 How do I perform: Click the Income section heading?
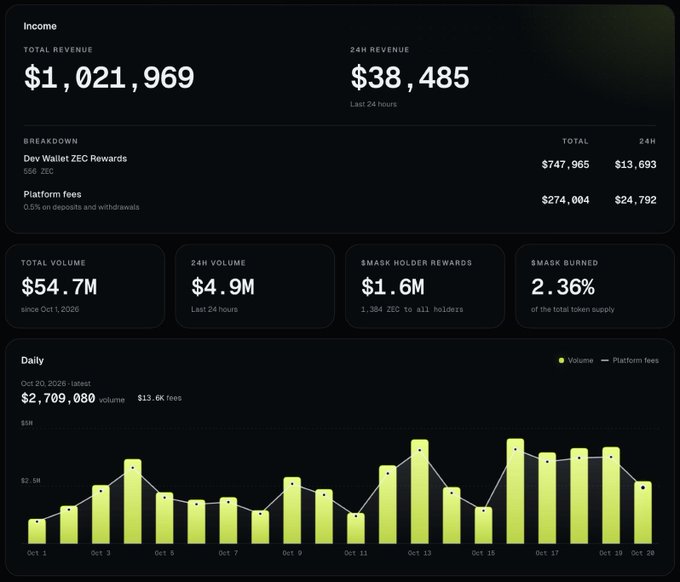point(40,26)
